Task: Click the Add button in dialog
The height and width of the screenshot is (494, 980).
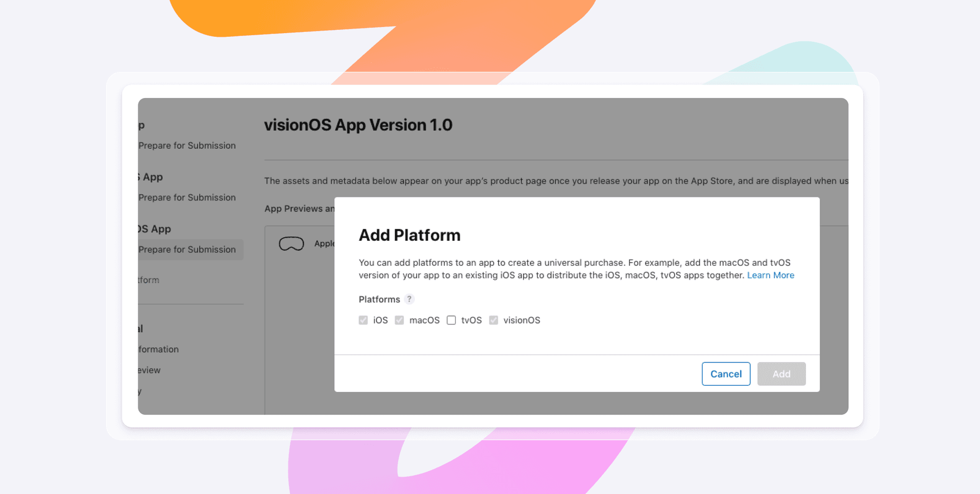Action: click(781, 374)
